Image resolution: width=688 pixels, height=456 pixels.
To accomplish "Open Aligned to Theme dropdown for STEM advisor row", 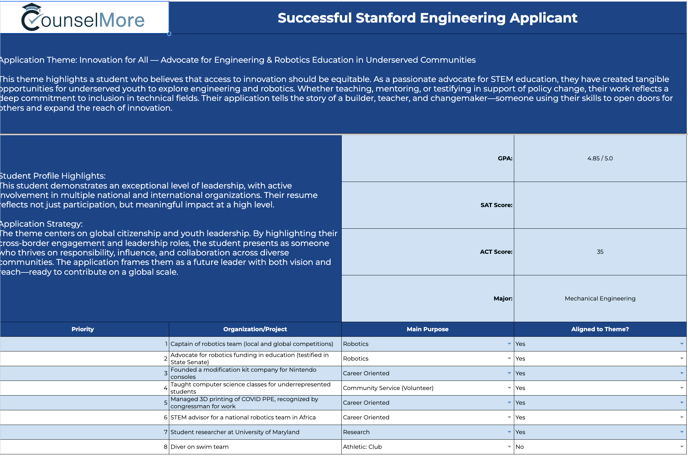I will click(681, 417).
